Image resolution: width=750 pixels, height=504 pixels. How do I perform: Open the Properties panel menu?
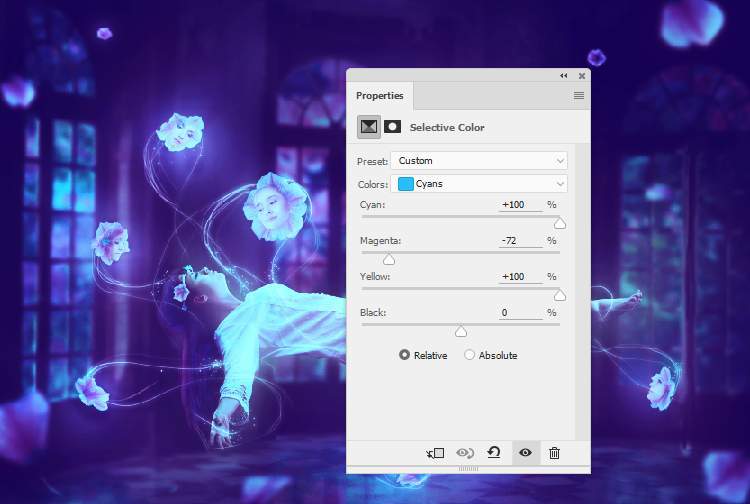579,96
